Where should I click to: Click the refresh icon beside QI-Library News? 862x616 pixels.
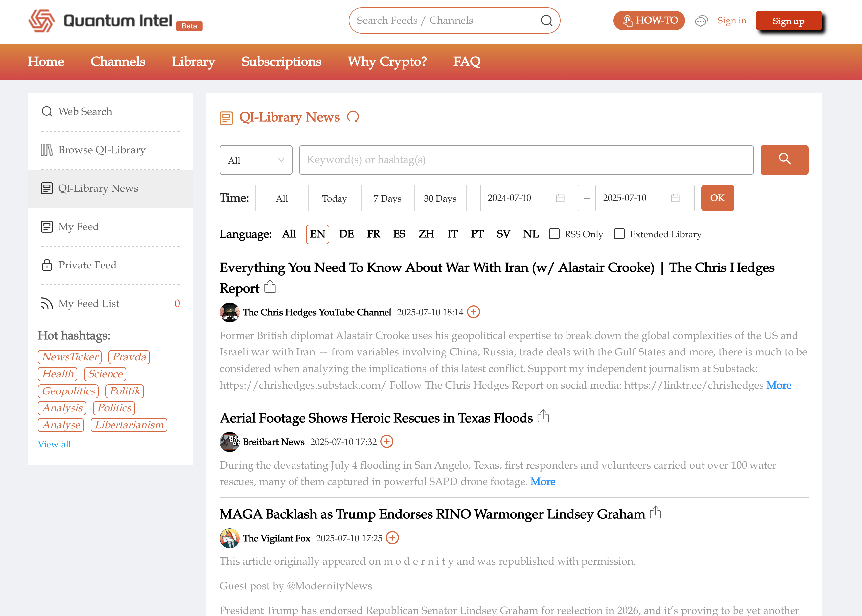[353, 117]
